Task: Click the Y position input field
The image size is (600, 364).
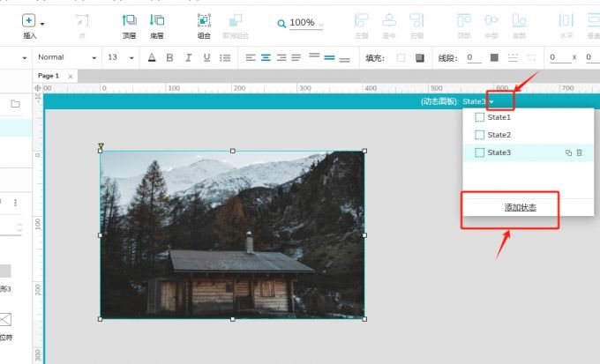Action: pos(592,58)
